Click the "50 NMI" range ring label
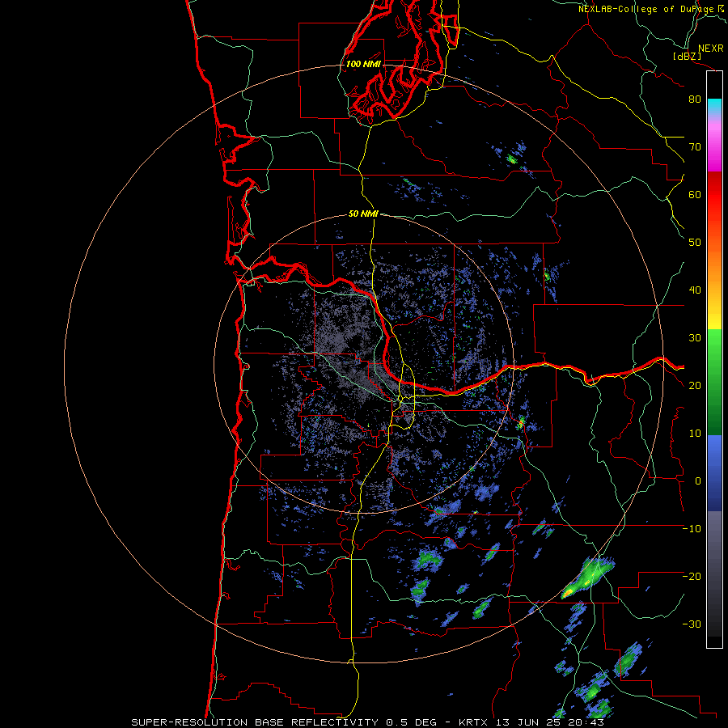 tap(363, 214)
